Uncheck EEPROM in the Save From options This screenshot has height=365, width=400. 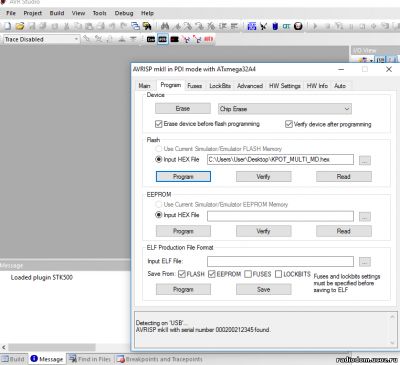(212, 274)
